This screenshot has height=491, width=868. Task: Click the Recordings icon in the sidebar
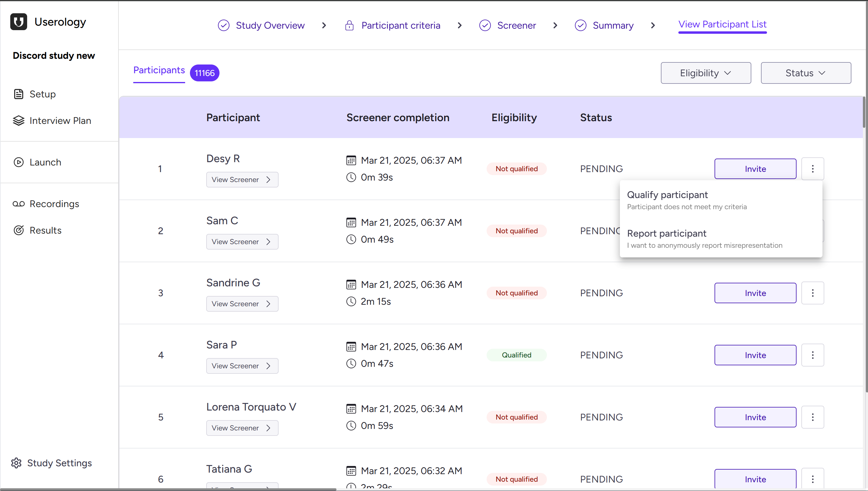point(19,204)
